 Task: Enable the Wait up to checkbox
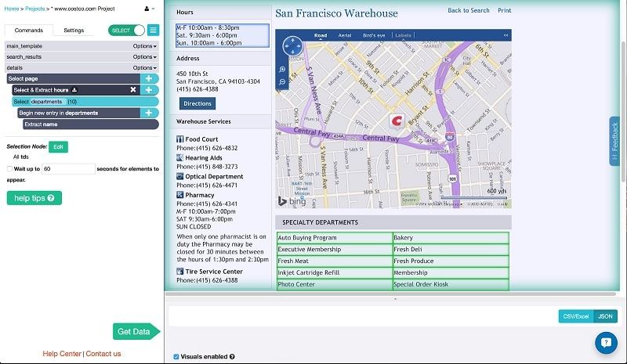[9, 168]
